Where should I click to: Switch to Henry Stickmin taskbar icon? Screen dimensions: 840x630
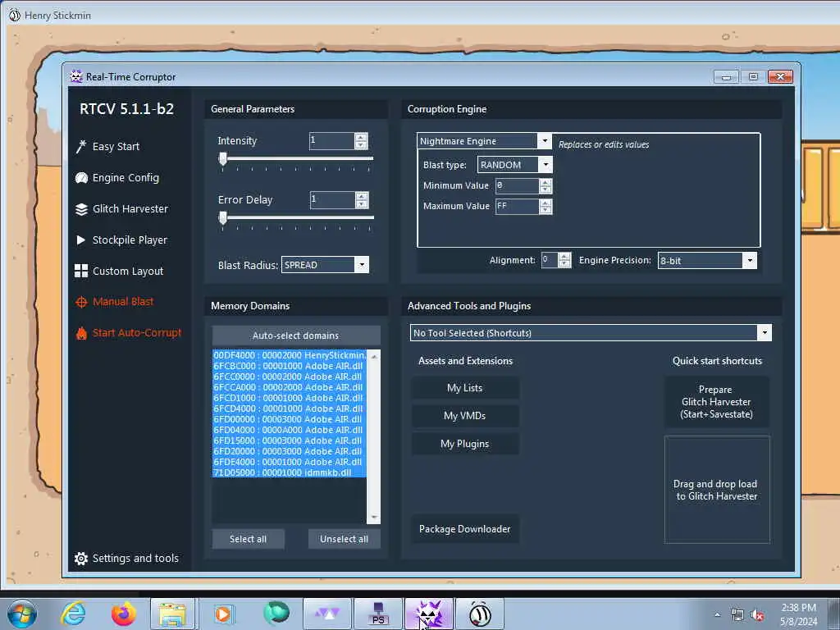479,614
